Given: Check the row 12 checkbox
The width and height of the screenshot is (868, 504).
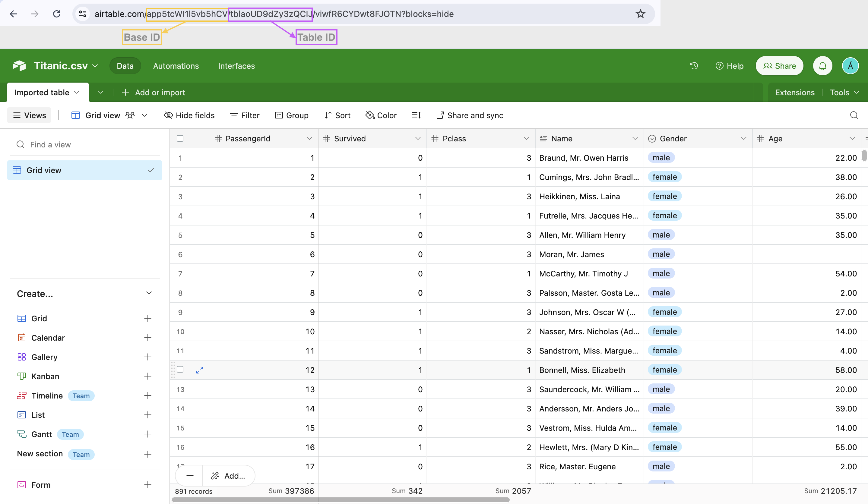Looking at the screenshot, I should tap(180, 369).
